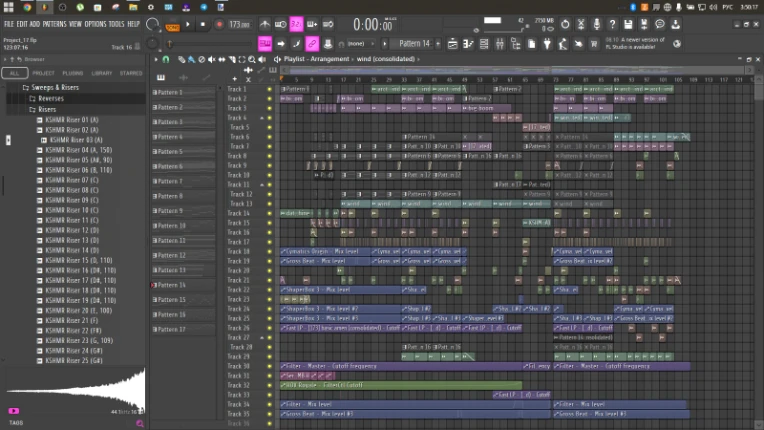Select the LIBRARY browser tab
This screenshot has width=764, height=430.
[102, 73]
